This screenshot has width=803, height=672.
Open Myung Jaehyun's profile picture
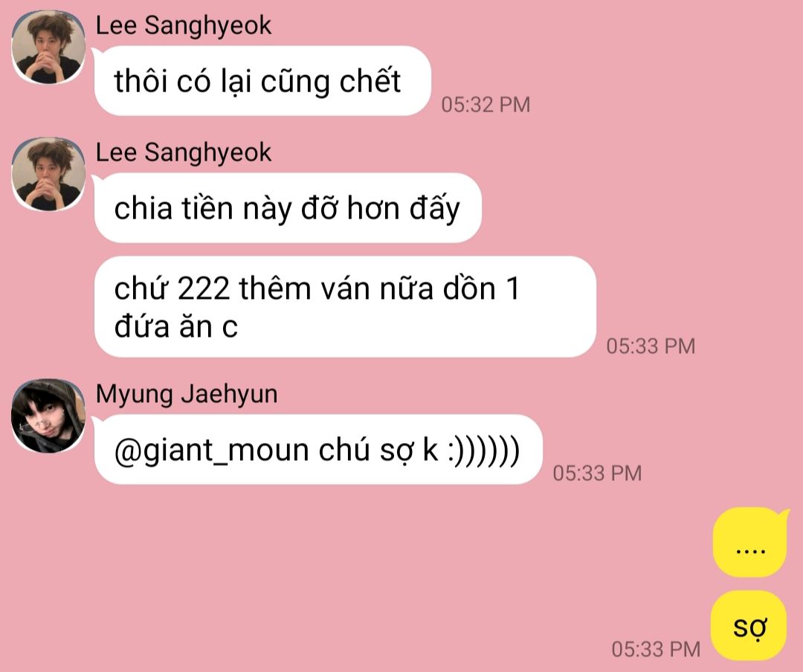48,416
